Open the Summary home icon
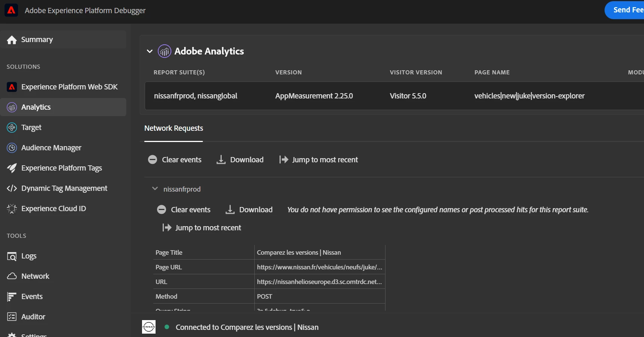 tap(12, 40)
